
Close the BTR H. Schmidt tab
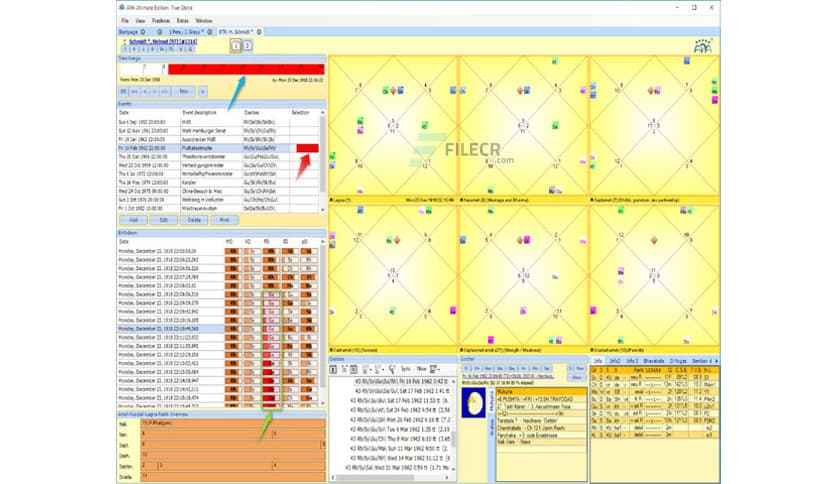[259, 32]
